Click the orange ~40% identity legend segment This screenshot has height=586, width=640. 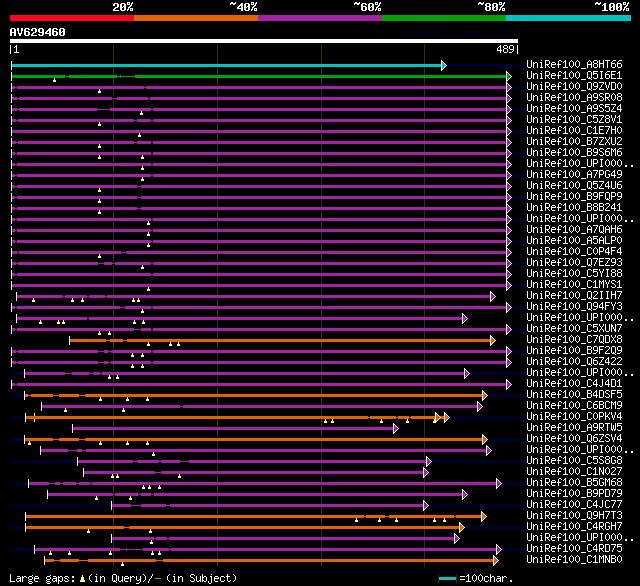point(196,18)
